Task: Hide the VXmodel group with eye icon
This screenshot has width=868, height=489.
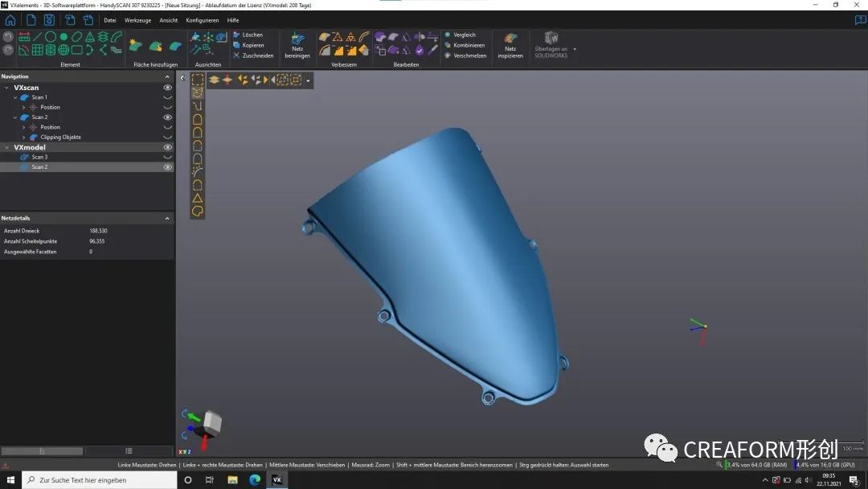Action: click(168, 147)
